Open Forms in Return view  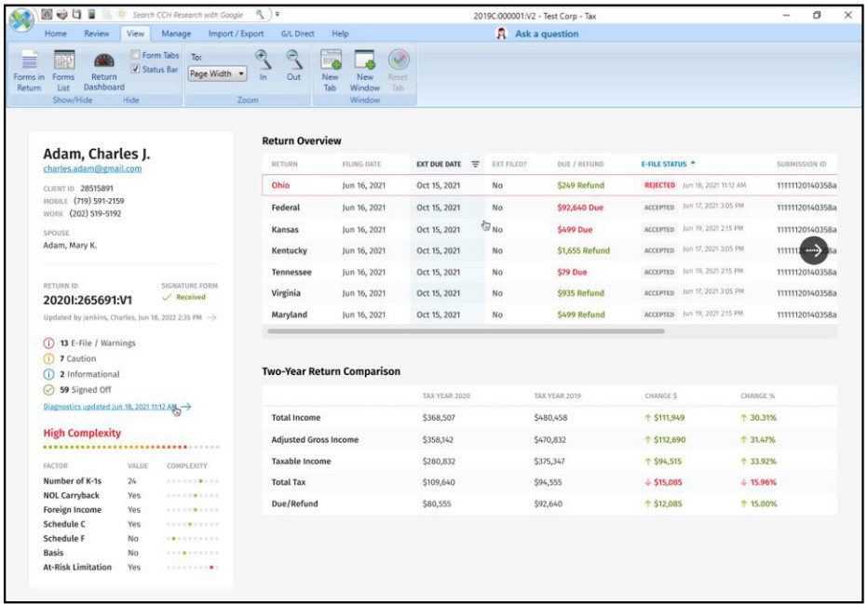pos(29,70)
